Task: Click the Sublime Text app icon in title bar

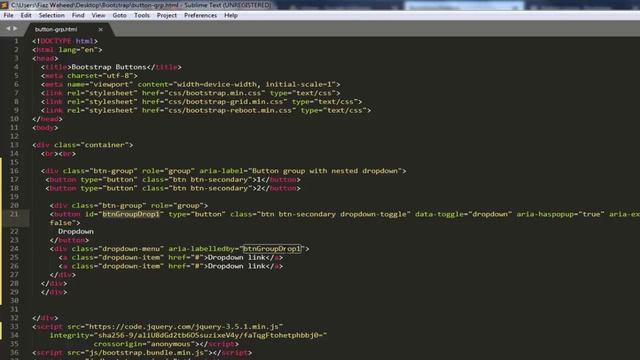Action: tap(4, 5)
